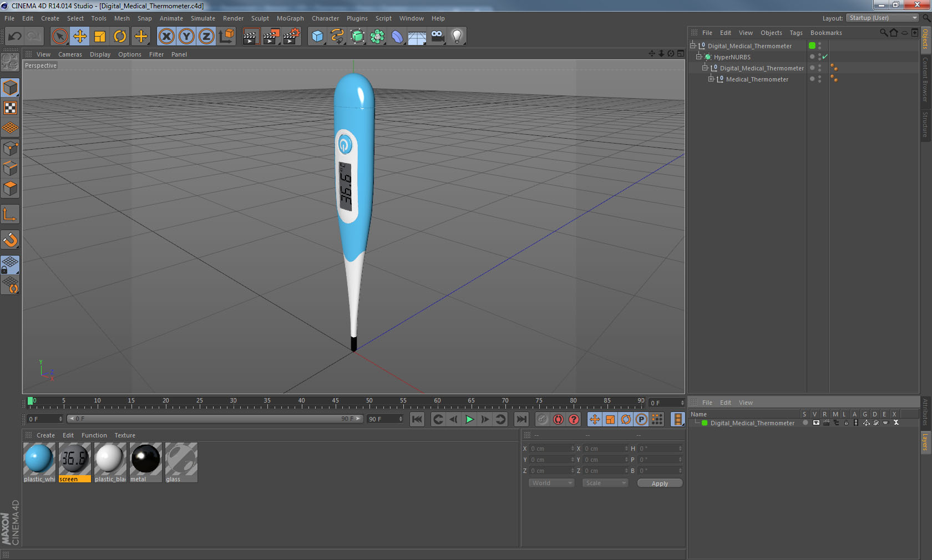Click the Record Active Objects button

pos(543,419)
